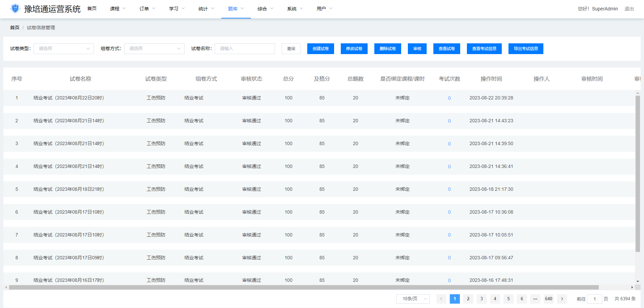Image resolution: width=644 pixels, height=308 pixels.
Task: Focus the 试卷名称 input field
Action: (x=245, y=48)
